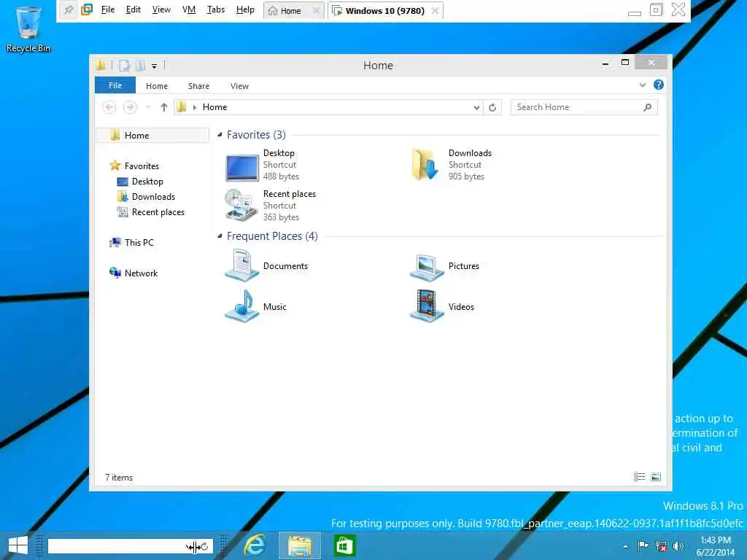Viewport: 747px width, 560px height.
Task: Select the Documents folder icon
Action: click(241, 265)
